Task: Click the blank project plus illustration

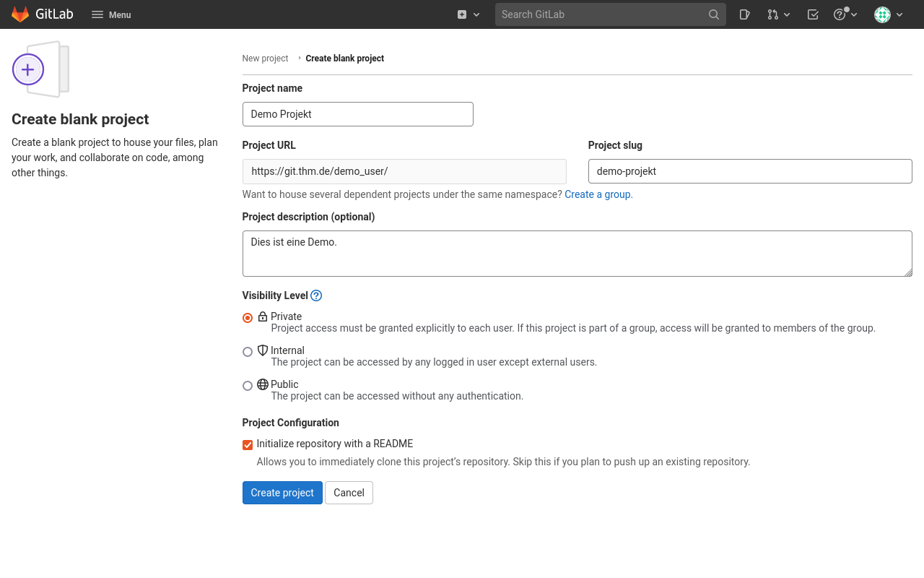Action: click(40, 69)
